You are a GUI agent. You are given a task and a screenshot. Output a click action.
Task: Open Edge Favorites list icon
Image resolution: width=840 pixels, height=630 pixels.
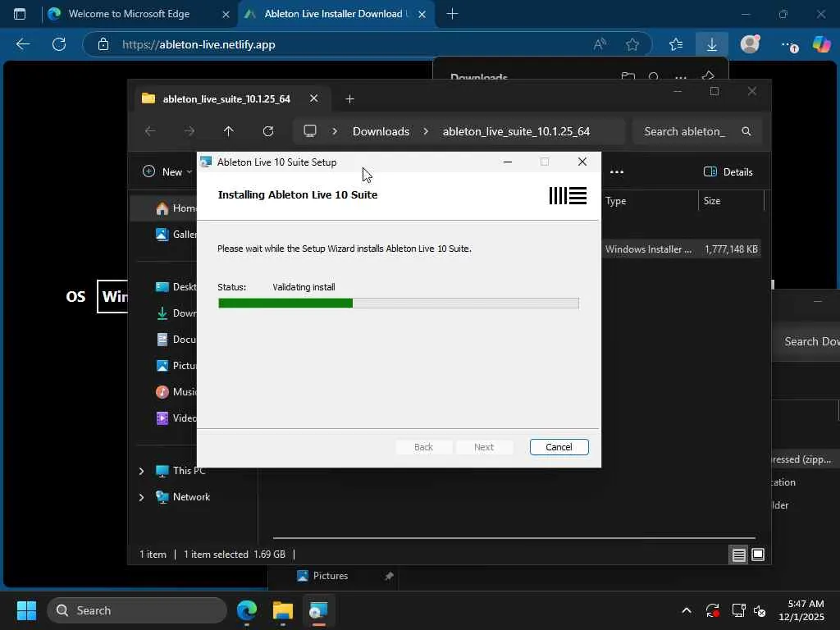click(x=676, y=44)
